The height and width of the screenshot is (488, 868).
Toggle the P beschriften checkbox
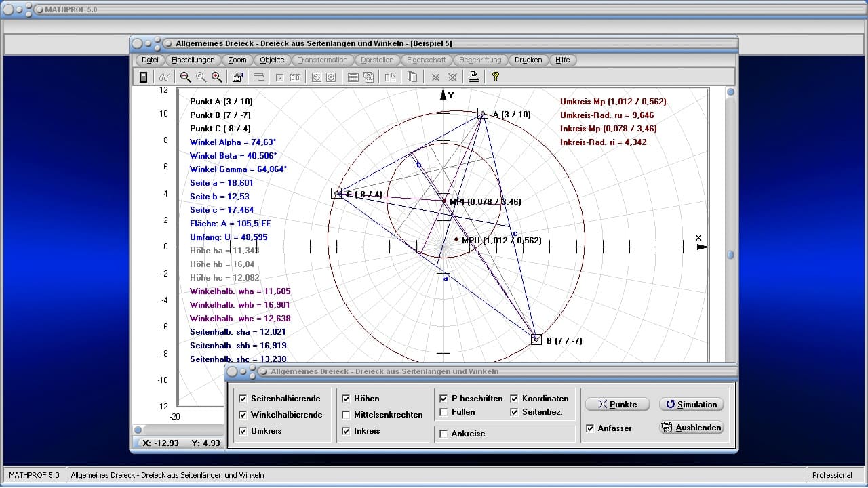click(x=443, y=399)
